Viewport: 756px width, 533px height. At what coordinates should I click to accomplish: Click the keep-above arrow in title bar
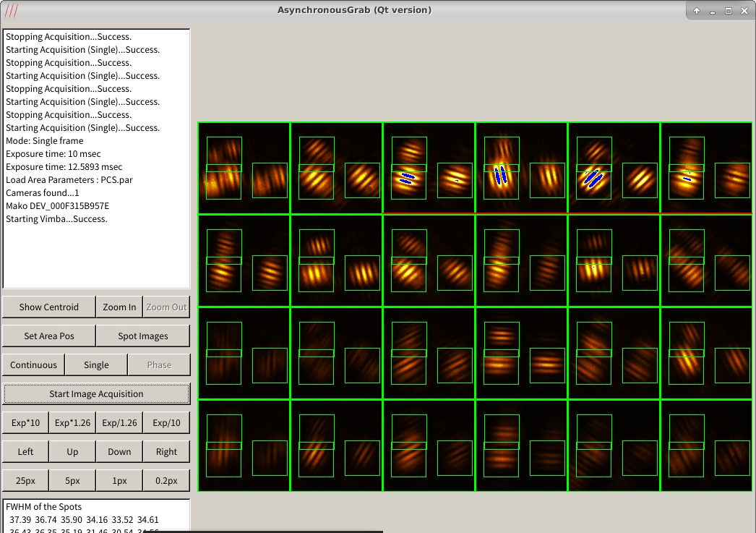click(697, 11)
